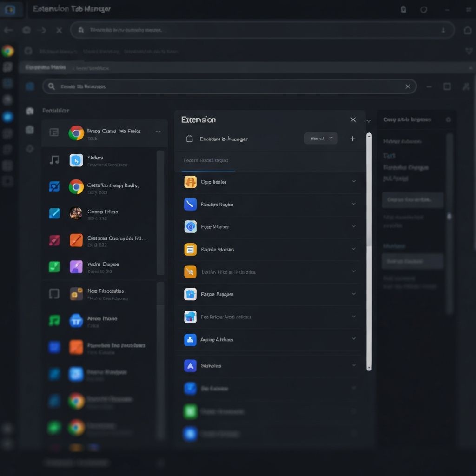The image size is (476, 476).
Task: Toggle the blue checkbox beside Cromg Efikes
Action: 54,213
